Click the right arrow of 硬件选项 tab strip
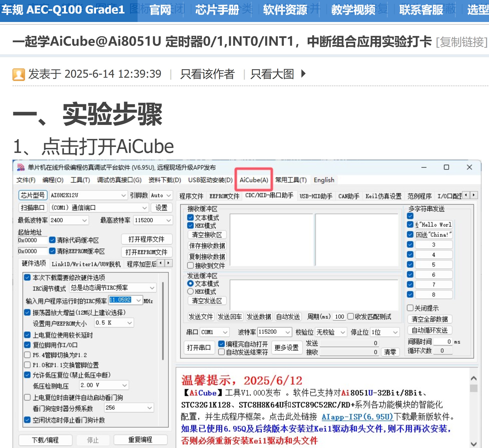This screenshot has height=448, width=489. coord(169,263)
